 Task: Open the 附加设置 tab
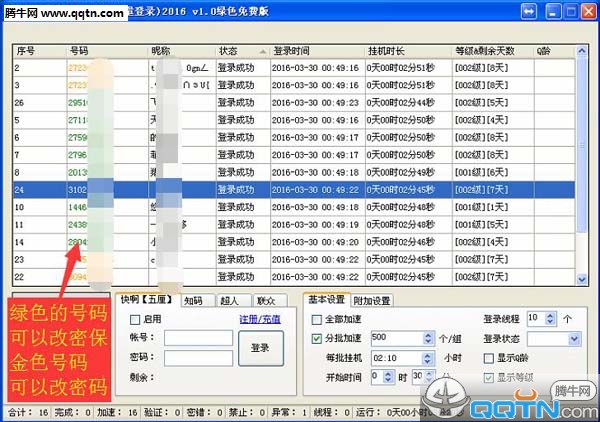(x=373, y=299)
